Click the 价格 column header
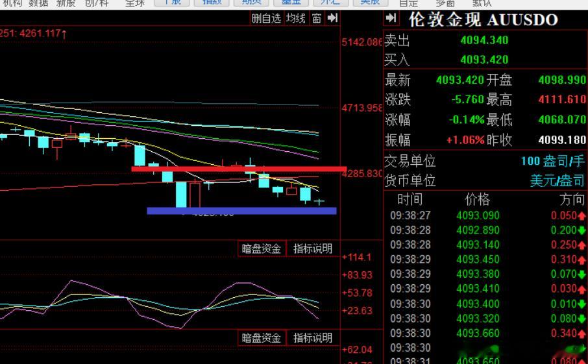Viewport: 588px width, 364px height. click(x=478, y=199)
